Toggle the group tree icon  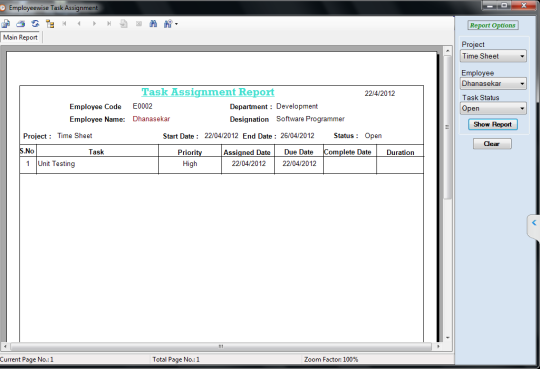pyautogui.click(x=50, y=24)
